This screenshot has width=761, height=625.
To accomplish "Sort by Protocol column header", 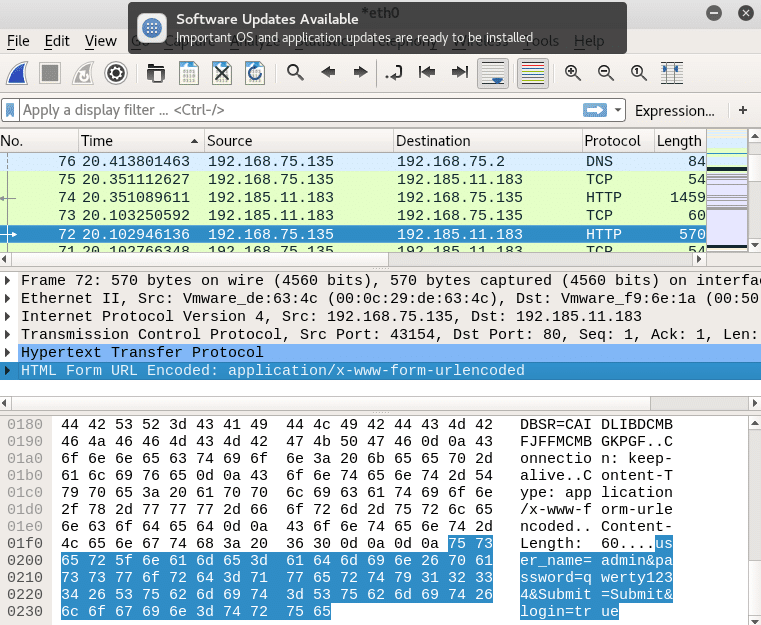I will 618,141.
